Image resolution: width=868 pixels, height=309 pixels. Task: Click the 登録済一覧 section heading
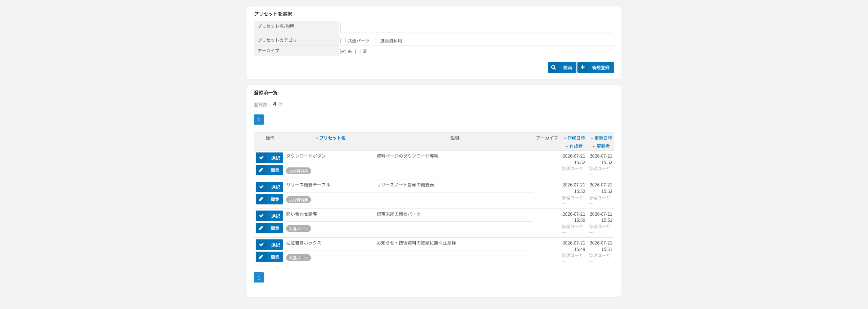pyautogui.click(x=266, y=93)
